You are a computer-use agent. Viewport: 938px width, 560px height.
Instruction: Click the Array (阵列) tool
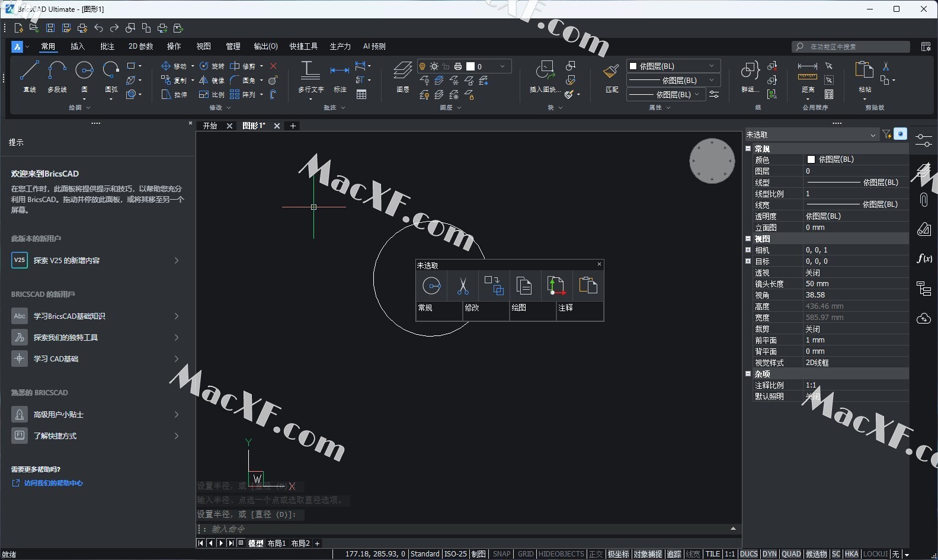tap(244, 95)
